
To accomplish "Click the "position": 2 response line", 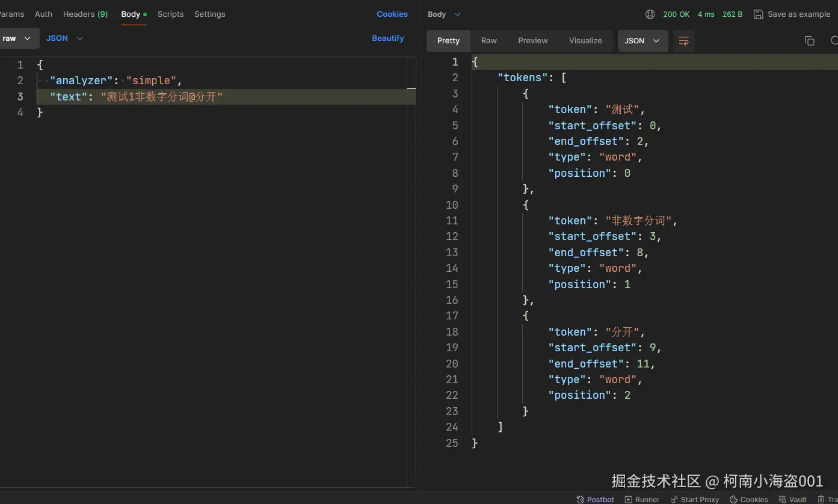I will click(589, 395).
